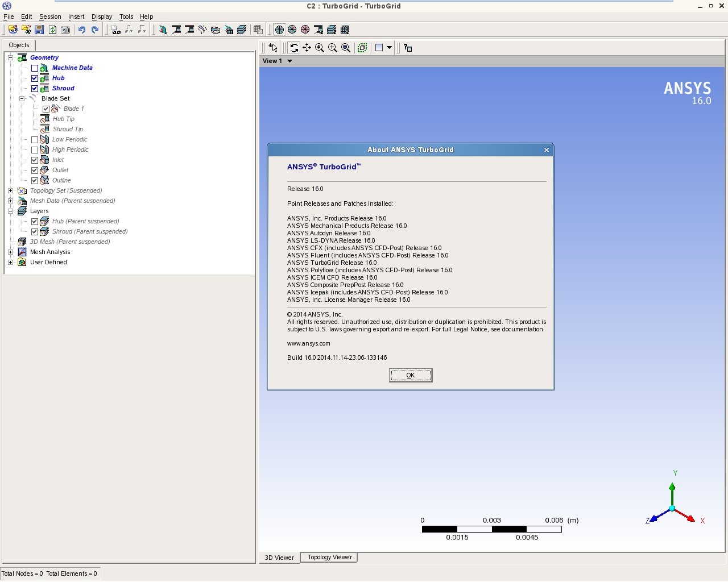Click the Fit View magnifier icon

pos(346,48)
